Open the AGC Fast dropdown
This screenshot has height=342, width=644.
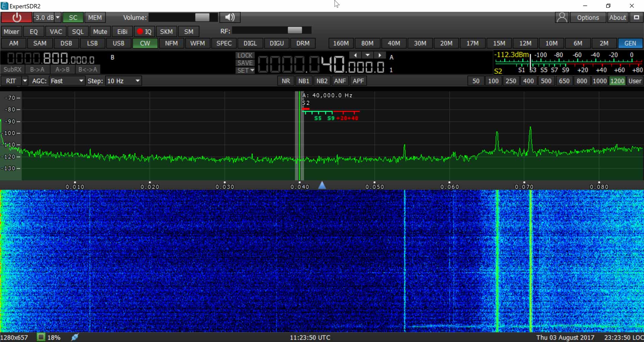click(x=67, y=81)
